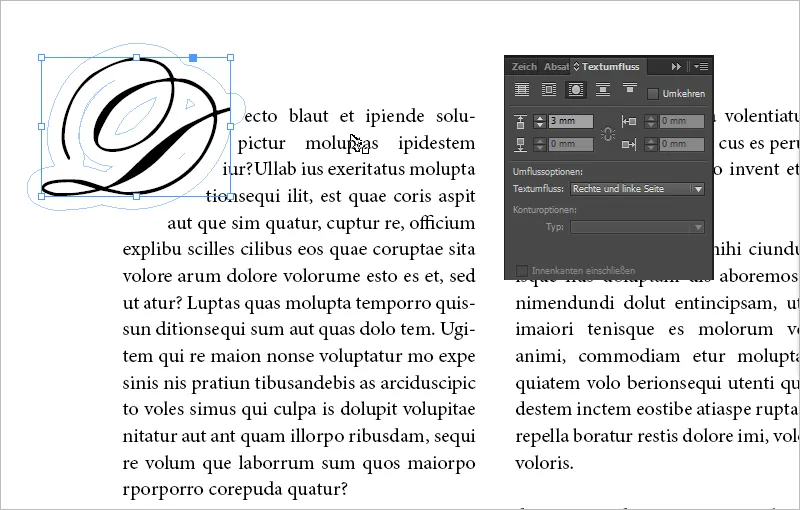Click the word 'exeritatus' in the text

[x=366, y=169]
